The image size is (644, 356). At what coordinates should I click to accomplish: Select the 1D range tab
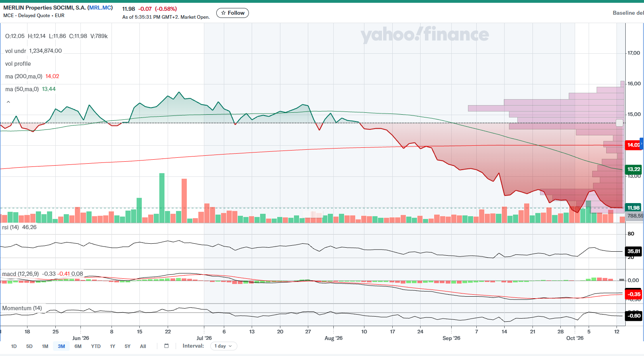point(14,346)
